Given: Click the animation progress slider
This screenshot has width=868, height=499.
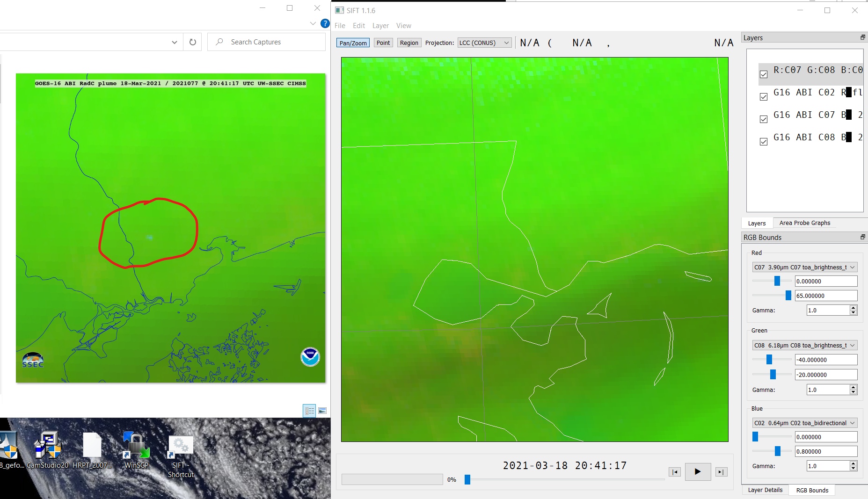Looking at the screenshot, I should coord(467,479).
